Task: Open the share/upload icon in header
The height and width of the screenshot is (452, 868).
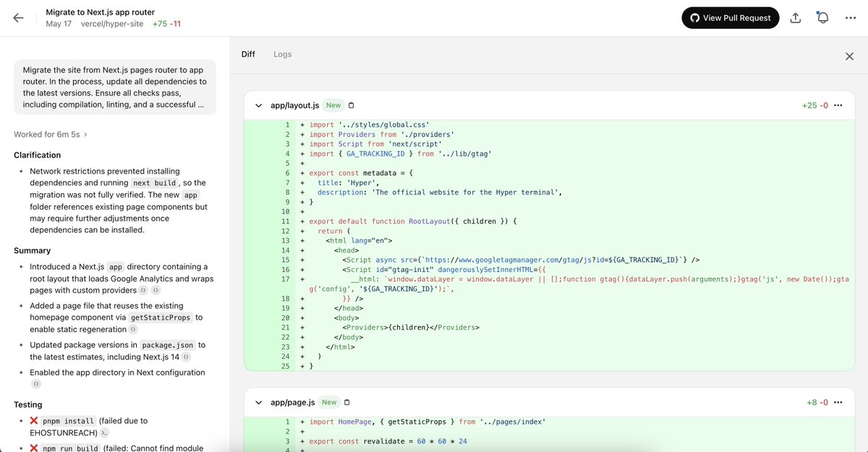Action: (x=796, y=18)
